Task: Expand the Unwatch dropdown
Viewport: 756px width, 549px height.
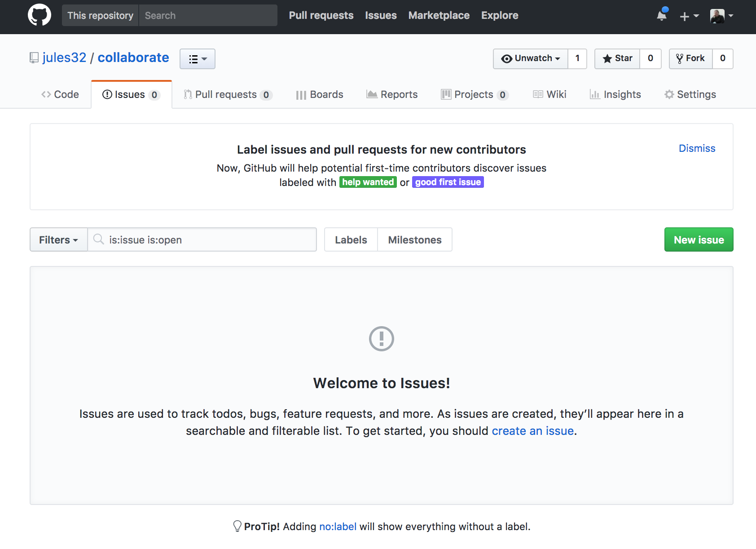Action: (x=531, y=58)
